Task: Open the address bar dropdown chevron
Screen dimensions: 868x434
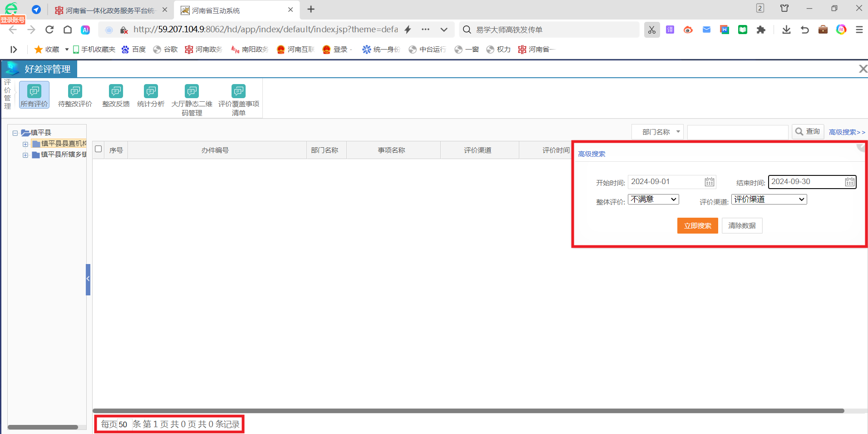Action: pos(444,30)
